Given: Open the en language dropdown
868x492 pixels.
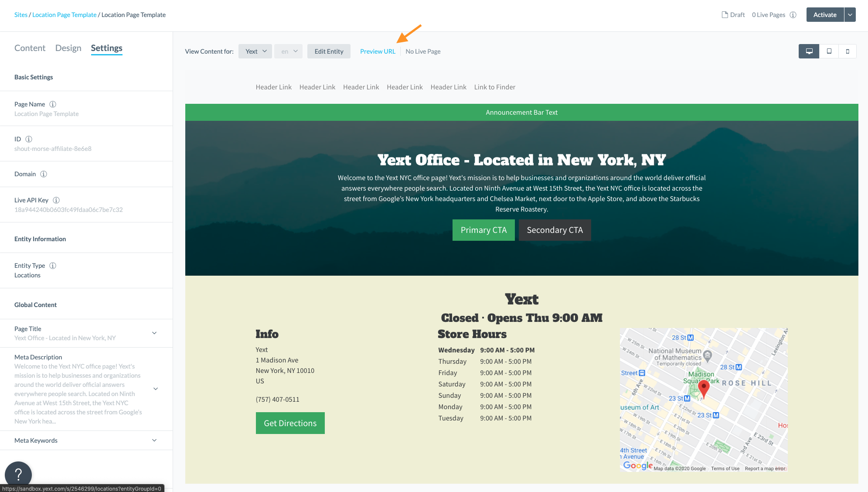Looking at the screenshot, I should point(288,51).
